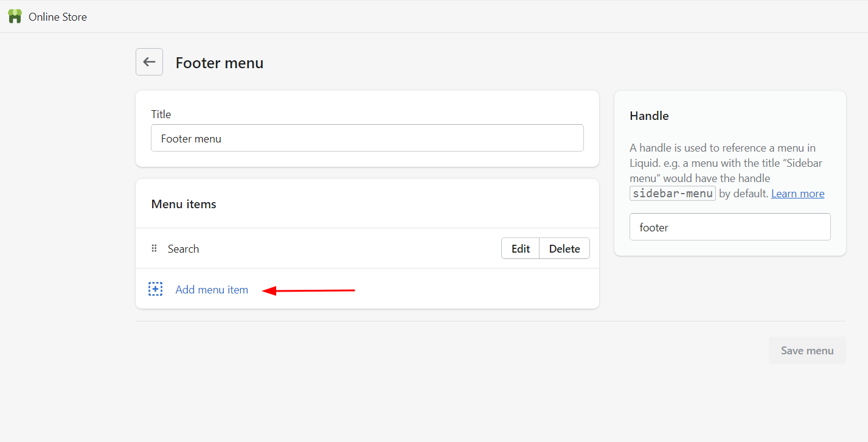Grab the drag handle beside Search
Screen dimensions: 868x442
click(x=154, y=248)
